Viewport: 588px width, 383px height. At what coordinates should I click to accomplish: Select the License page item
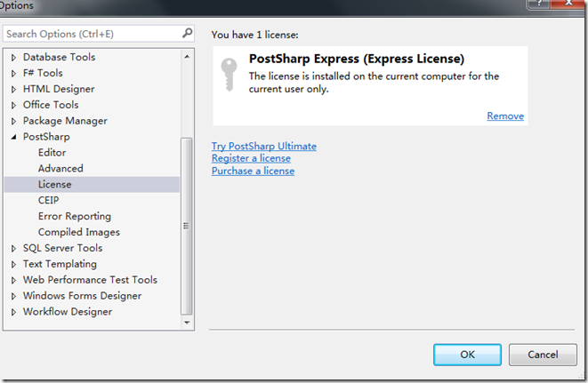pos(92,184)
